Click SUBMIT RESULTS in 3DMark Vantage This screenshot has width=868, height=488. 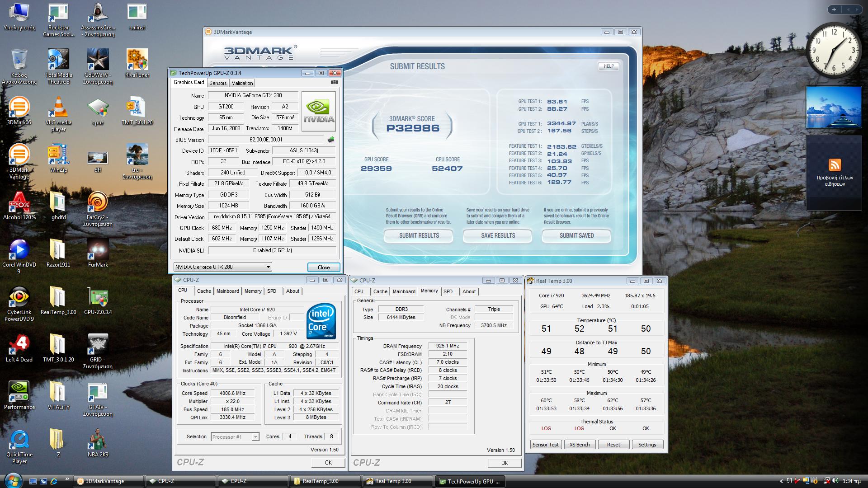coord(419,236)
